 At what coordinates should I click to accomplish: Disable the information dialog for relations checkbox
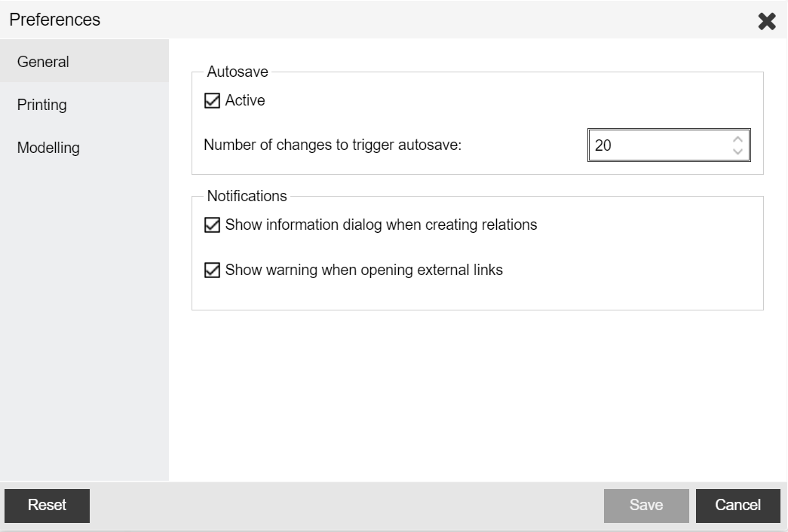[x=213, y=225]
